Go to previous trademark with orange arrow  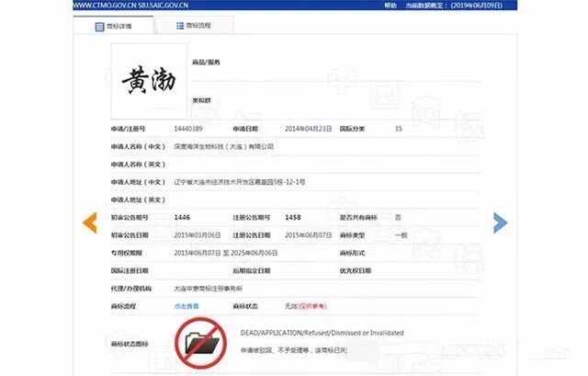coord(90,222)
